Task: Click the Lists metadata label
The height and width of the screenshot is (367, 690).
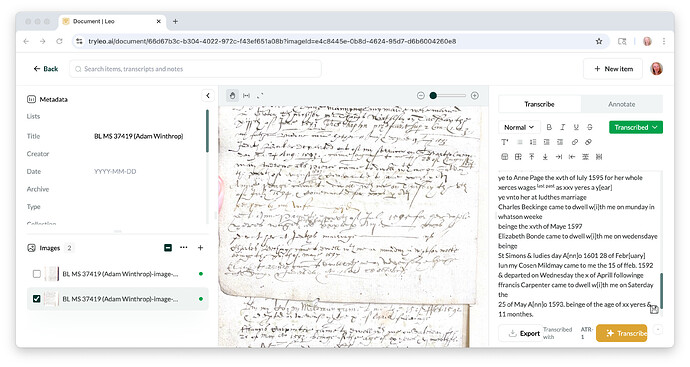Action: (x=33, y=116)
